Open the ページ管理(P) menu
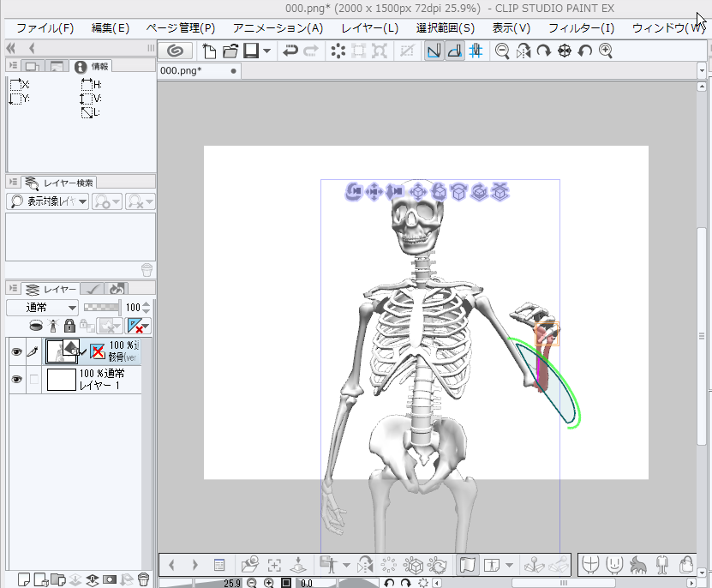The width and height of the screenshot is (712, 588). (x=180, y=28)
